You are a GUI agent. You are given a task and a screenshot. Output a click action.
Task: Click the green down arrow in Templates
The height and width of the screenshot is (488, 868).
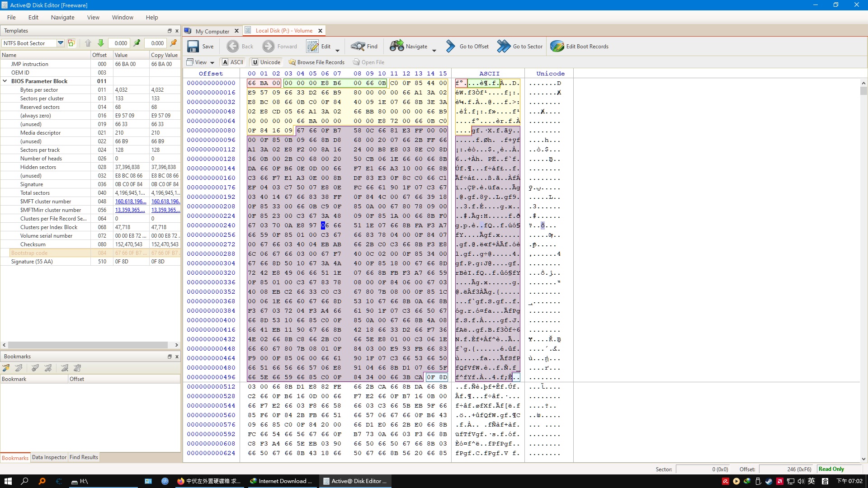pos(101,43)
